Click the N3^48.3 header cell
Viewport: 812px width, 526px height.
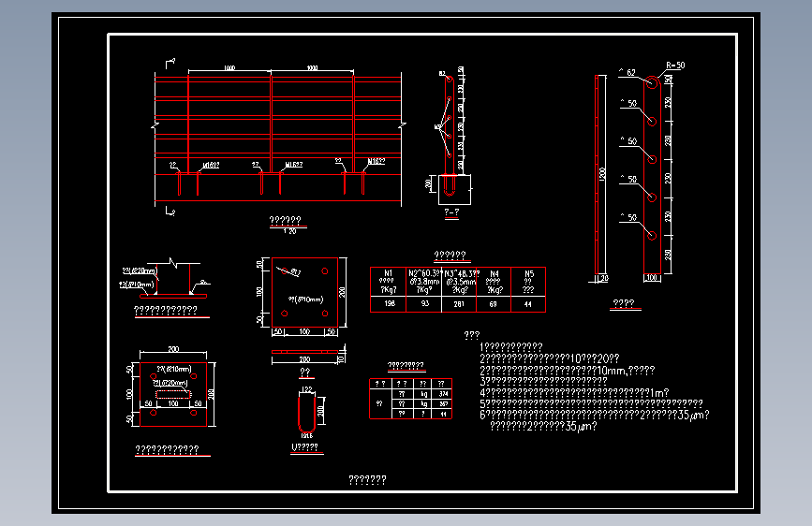tap(460, 282)
